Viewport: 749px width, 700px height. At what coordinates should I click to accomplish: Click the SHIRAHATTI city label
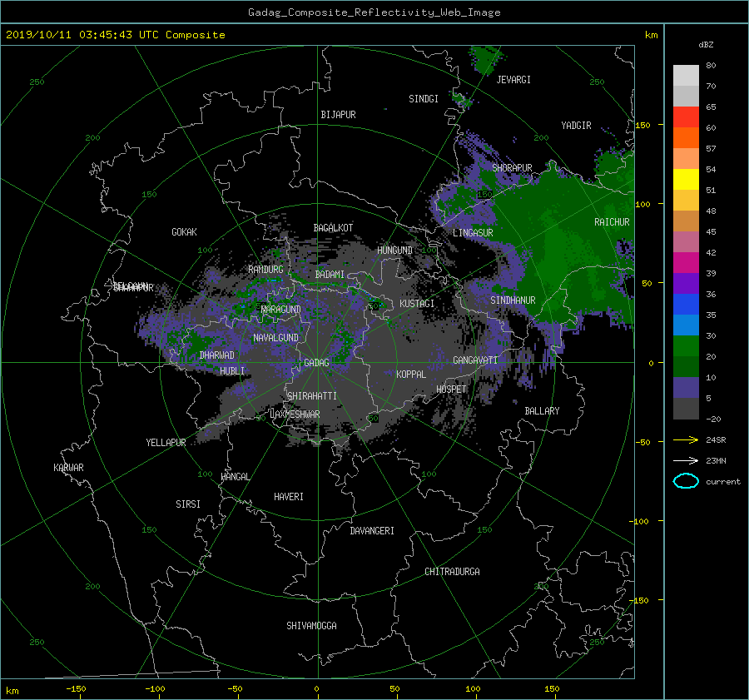point(312,396)
